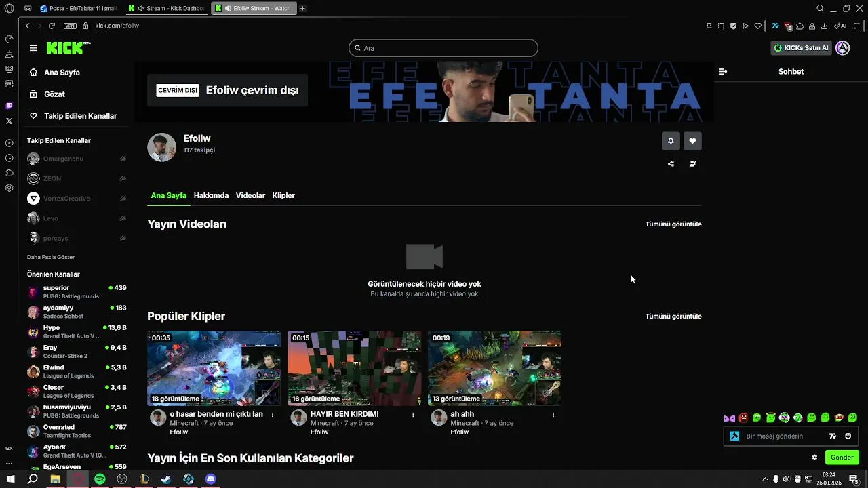Show hidden system tray icons
Screen dimensions: 868x488
click(x=766, y=479)
